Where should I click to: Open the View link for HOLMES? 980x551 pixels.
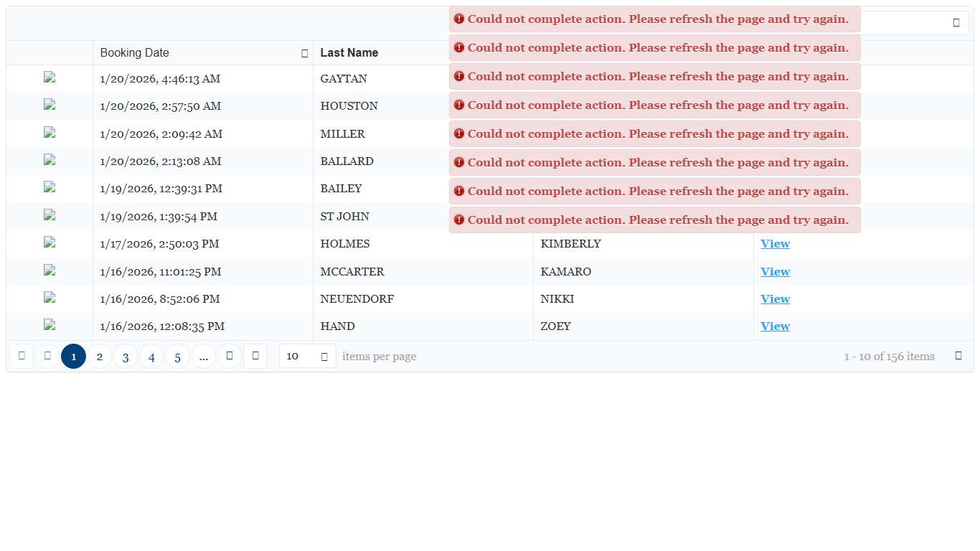point(775,244)
